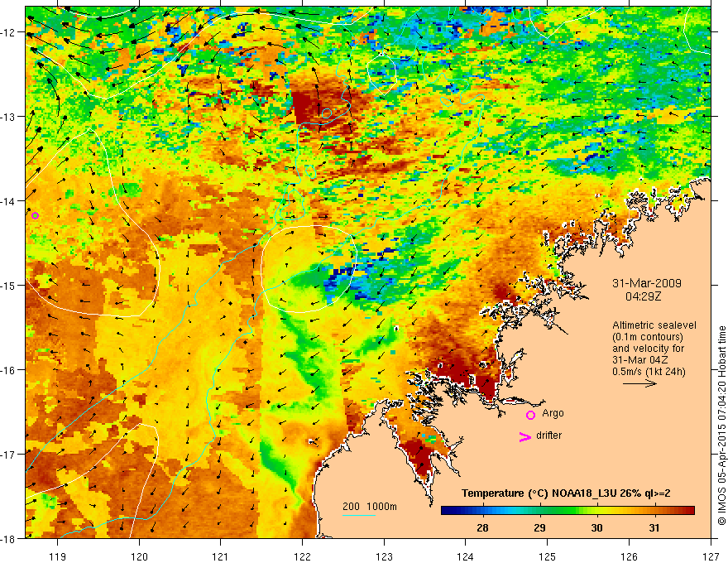Click the magenta Argo legend circle
The image size is (728, 563).
coord(530,415)
